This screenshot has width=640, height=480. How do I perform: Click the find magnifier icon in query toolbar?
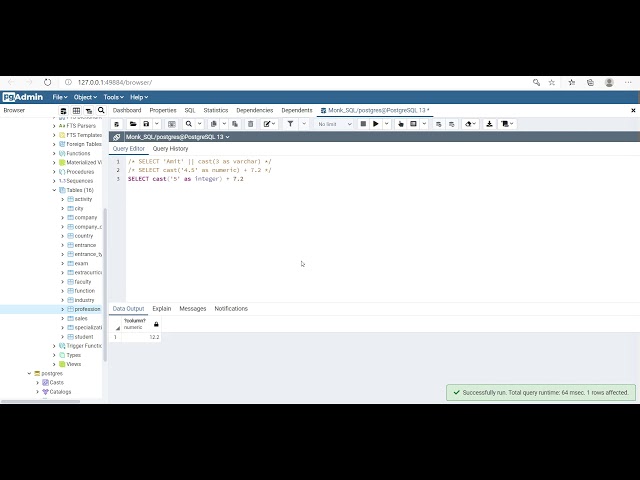pyautogui.click(x=189, y=124)
